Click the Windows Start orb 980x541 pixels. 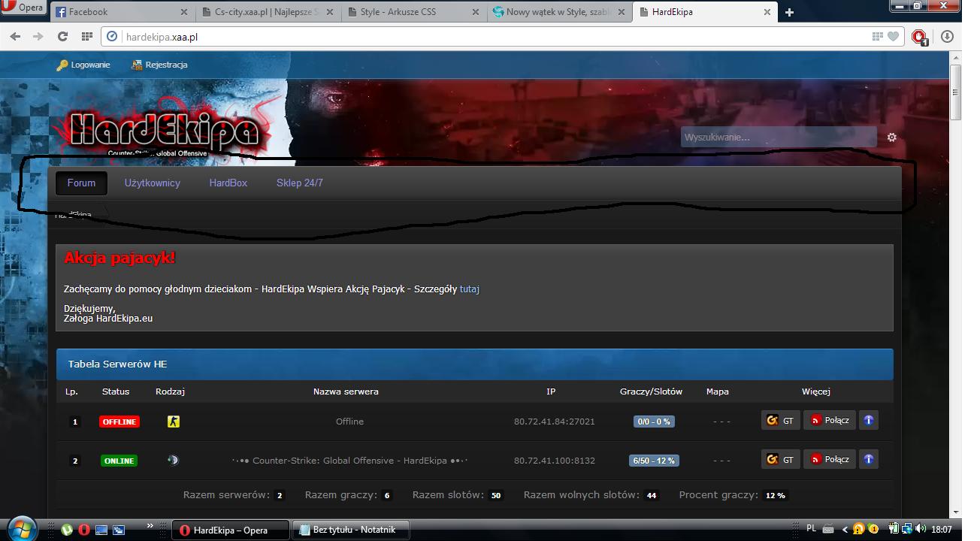22,527
